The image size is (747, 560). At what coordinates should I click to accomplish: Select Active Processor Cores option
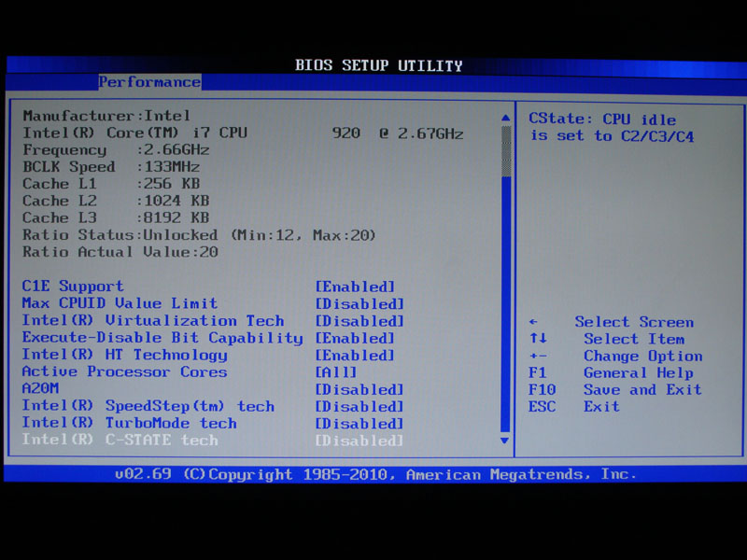tap(124, 371)
